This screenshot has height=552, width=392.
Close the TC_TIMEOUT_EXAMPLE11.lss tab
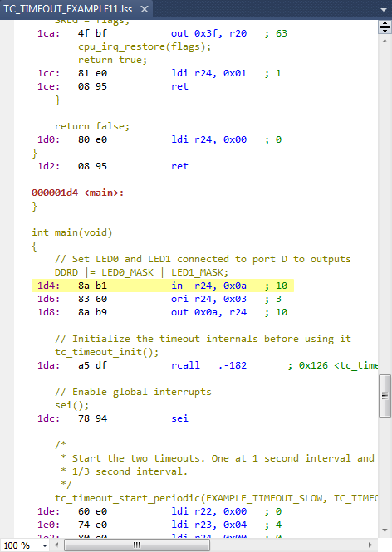click(145, 9)
